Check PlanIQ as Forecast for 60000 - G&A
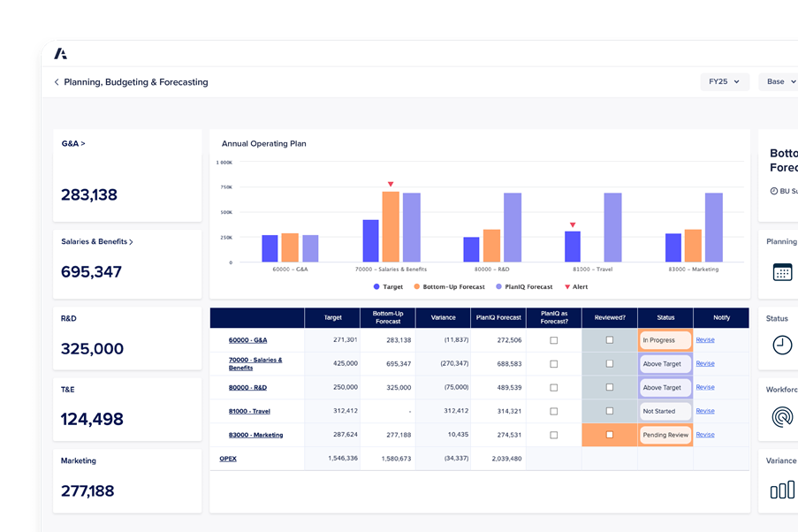Screen dimensions: 798x532 tap(552, 339)
